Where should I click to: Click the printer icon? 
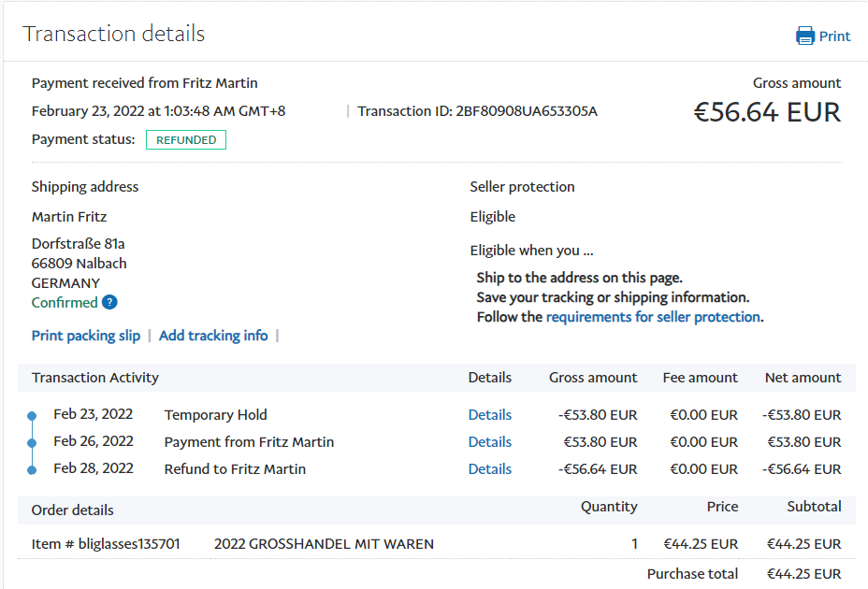(x=804, y=36)
